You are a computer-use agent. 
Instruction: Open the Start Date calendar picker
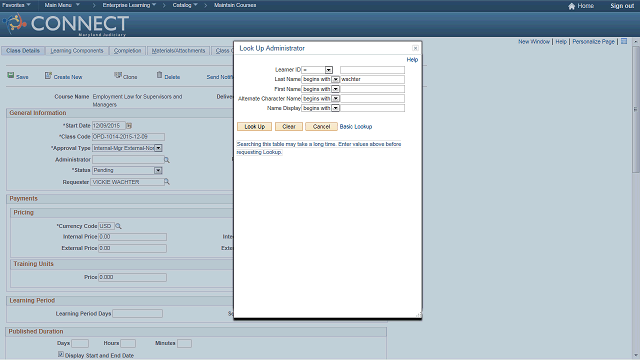point(129,126)
